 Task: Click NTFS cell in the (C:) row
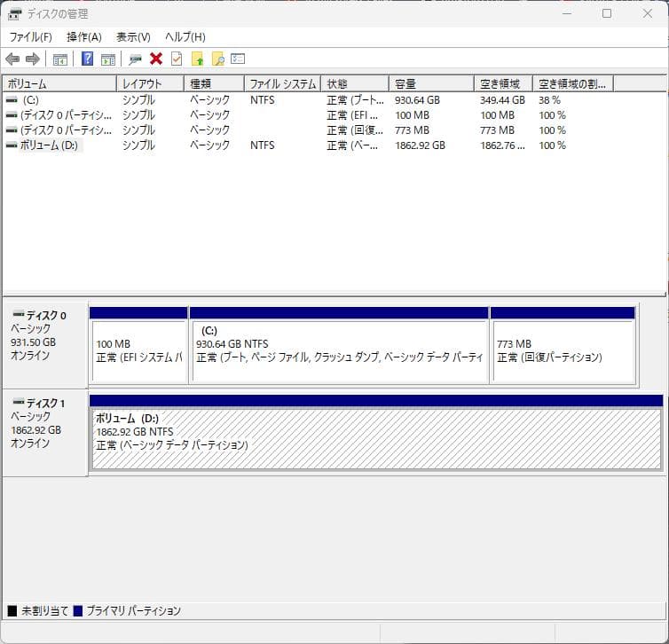click(x=263, y=100)
